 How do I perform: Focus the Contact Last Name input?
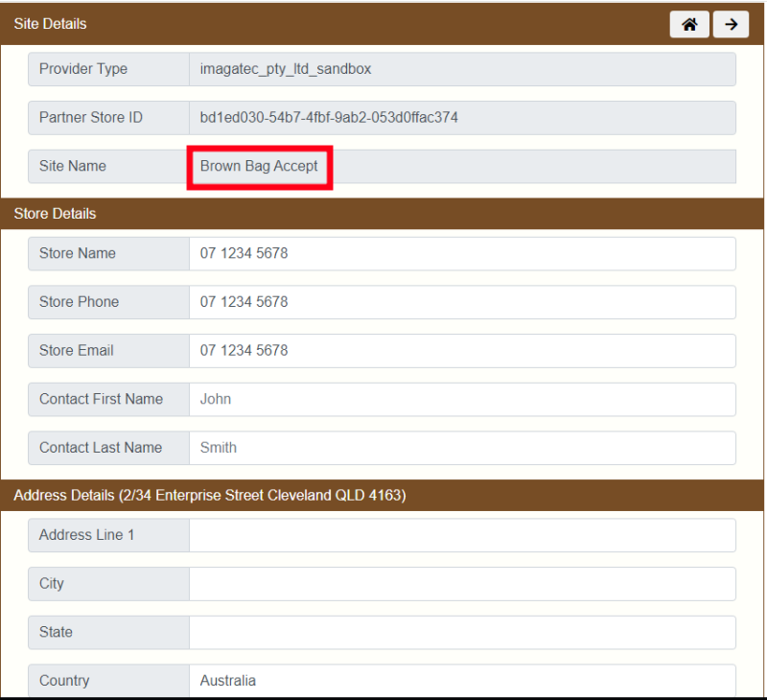pyautogui.click(x=462, y=448)
